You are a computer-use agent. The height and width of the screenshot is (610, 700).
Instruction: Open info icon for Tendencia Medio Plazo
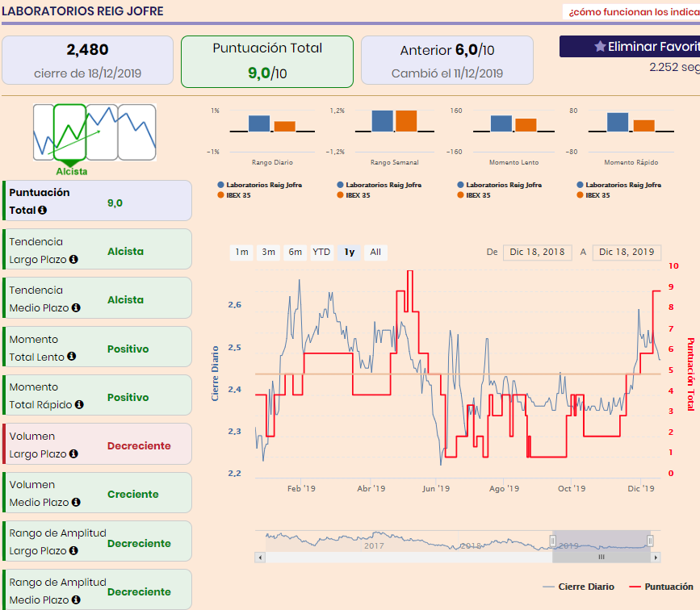click(76, 307)
